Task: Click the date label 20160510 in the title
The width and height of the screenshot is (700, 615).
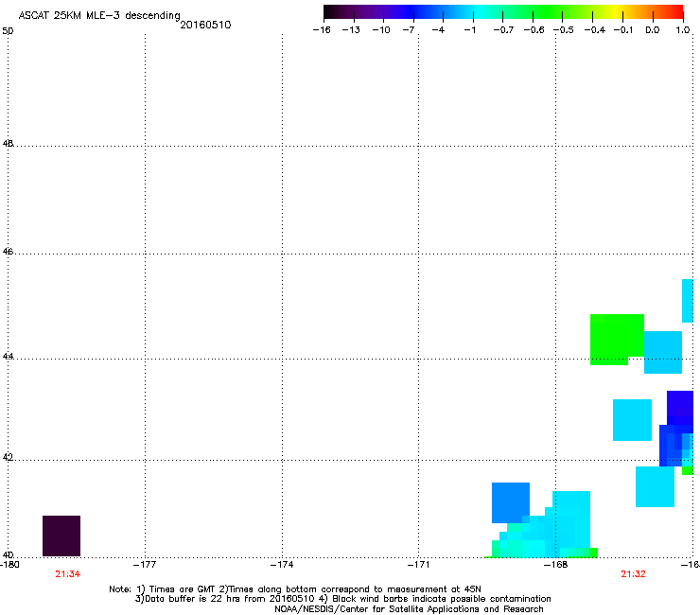Action: 205,25
